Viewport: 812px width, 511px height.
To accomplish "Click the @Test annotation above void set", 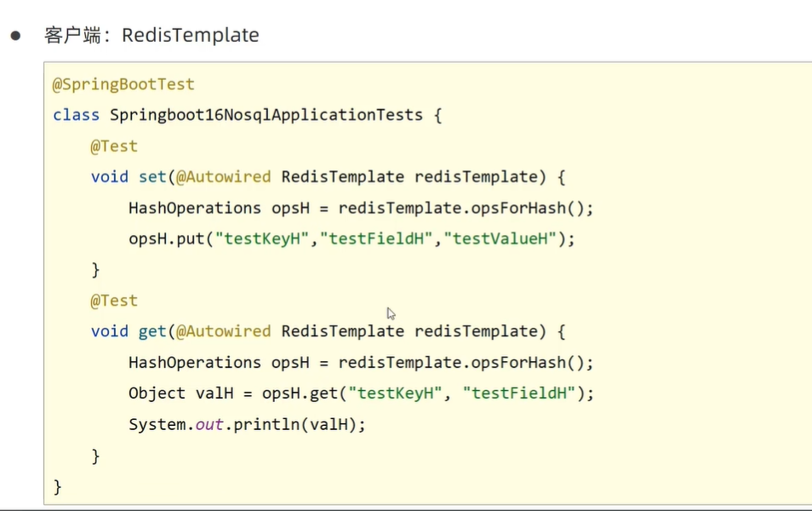I will point(114,146).
